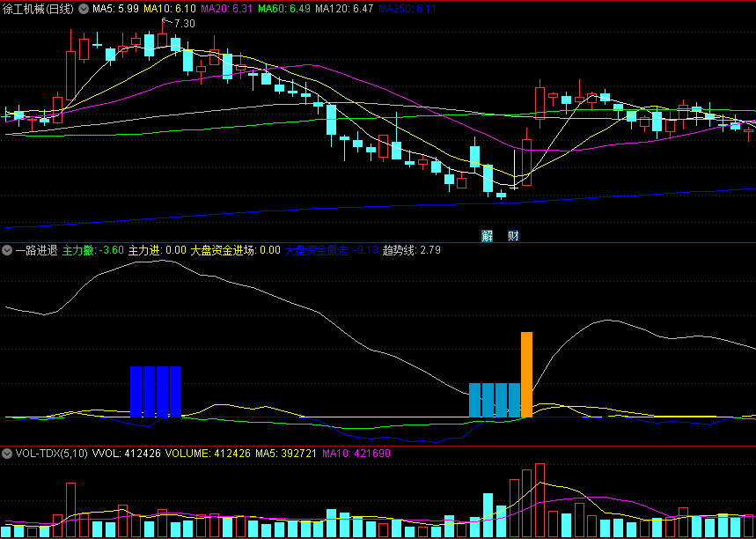Select the MA250: 6.11 label
756x539 pixels.
pos(407,9)
